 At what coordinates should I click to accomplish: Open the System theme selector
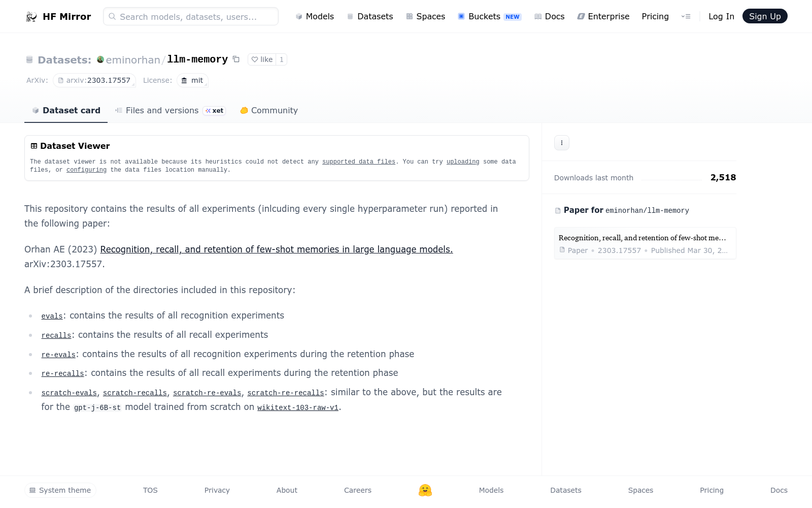[60, 490]
